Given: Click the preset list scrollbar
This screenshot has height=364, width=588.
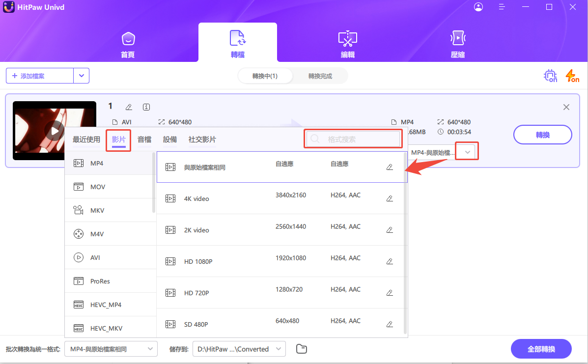Looking at the screenshot, I should tap(405, 243).
